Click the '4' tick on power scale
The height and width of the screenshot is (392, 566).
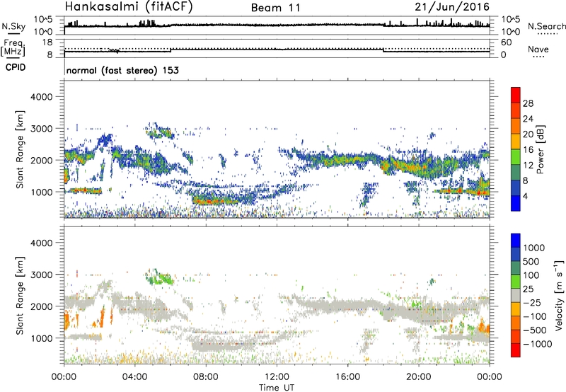[x=525, y=196]
